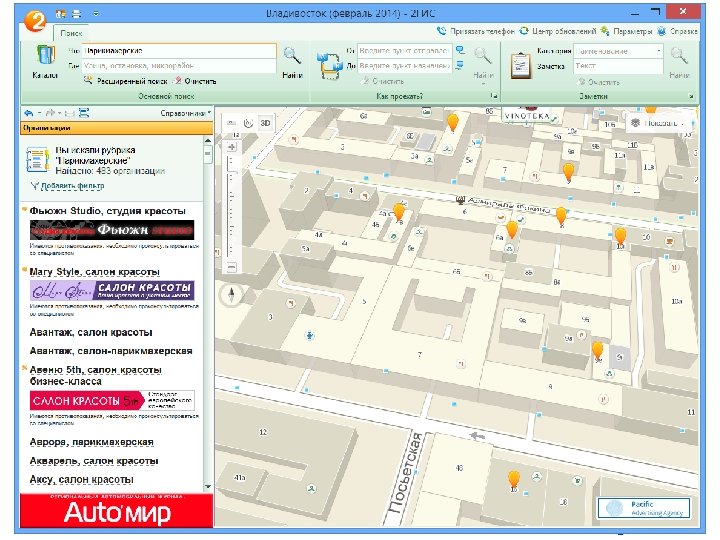Screen dimensions: 720x540
Task: Expand the forward button history arrow
Action: point(60,113)
